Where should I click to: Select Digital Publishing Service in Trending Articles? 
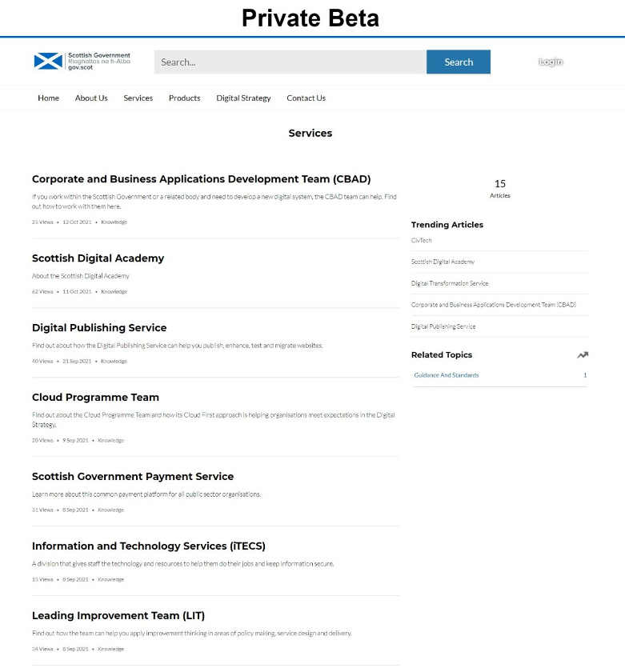click(x=443, y=326)
